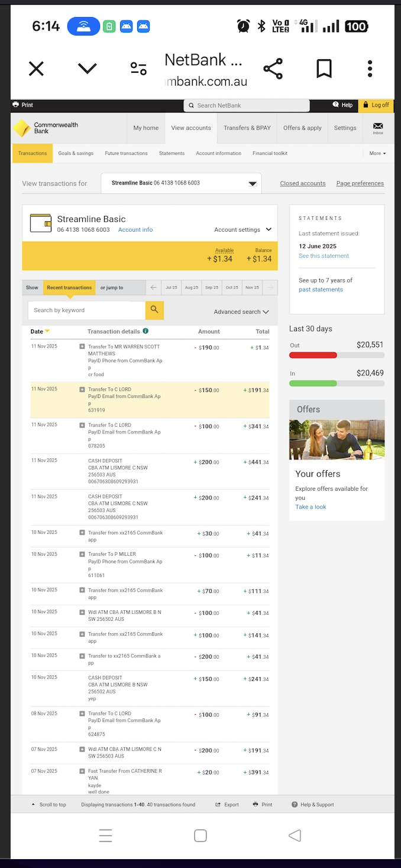Log off from NetBank
The width and height of the screenshot is (401, 868).
pos(377,105)
